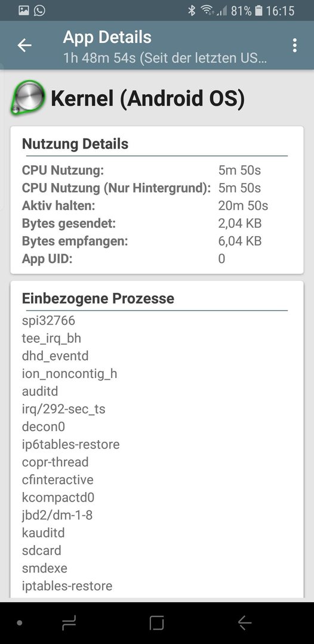Tap the Bluetooth status icon
Screen dimensions: 314x644
192,11
